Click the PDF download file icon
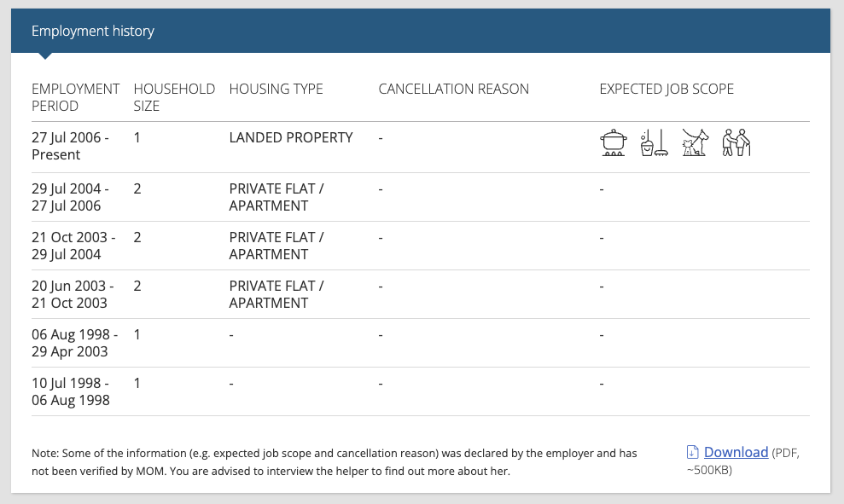The height and width of the screenshot is (504, 844). [693, 452]
